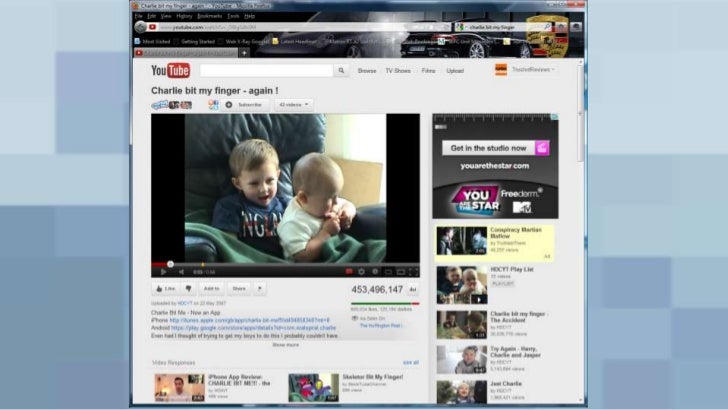Open the TrustedReviews account dropdown
Viewport: 728px width, 410px height.
point(533,70)
